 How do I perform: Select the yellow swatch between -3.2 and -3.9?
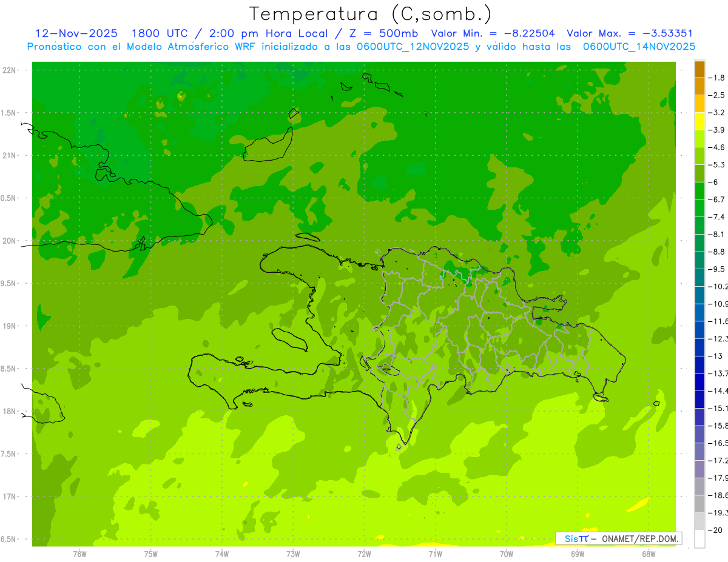tap(699, 121)
